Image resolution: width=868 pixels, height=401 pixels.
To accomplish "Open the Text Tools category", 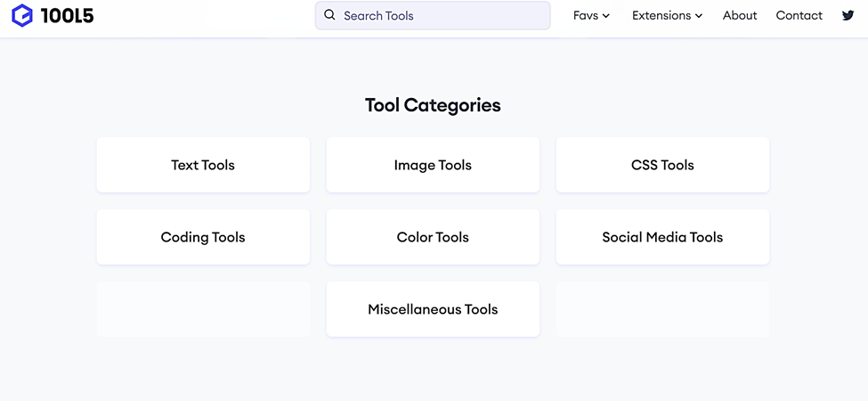I will coord(203,165).
